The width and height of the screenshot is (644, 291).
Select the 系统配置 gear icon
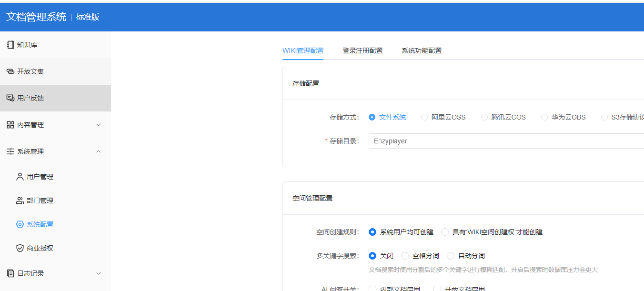[20, 224]
